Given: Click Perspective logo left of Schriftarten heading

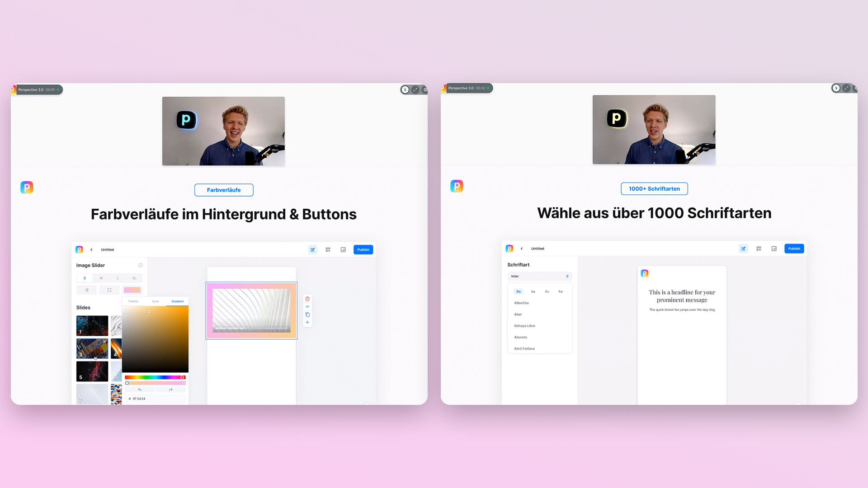Looking at the screenshot, I should (x=457, y=186).
